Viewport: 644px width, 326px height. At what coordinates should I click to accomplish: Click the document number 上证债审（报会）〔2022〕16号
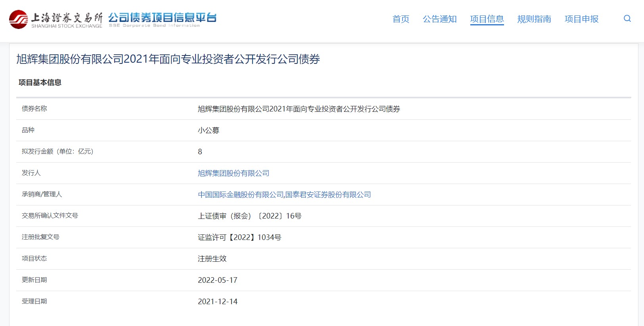click(249, 216)
